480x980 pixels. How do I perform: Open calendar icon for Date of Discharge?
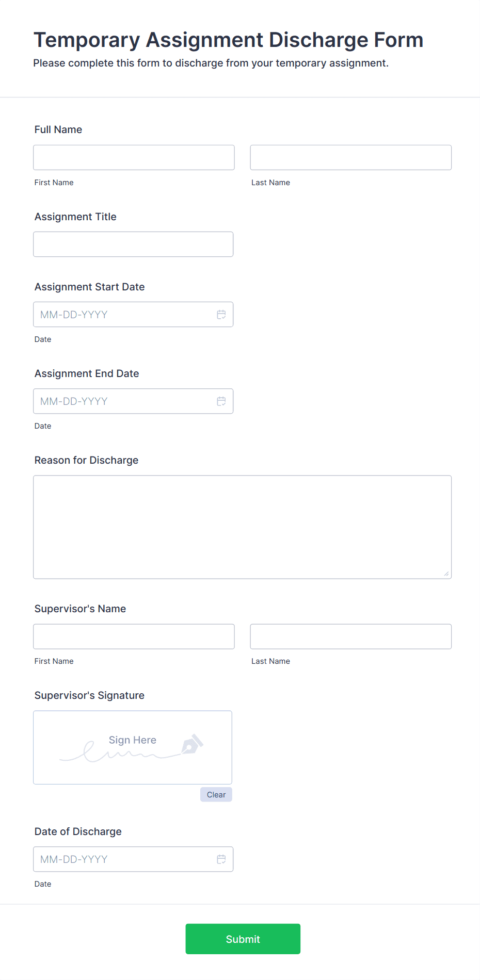(x=221, y=859)
